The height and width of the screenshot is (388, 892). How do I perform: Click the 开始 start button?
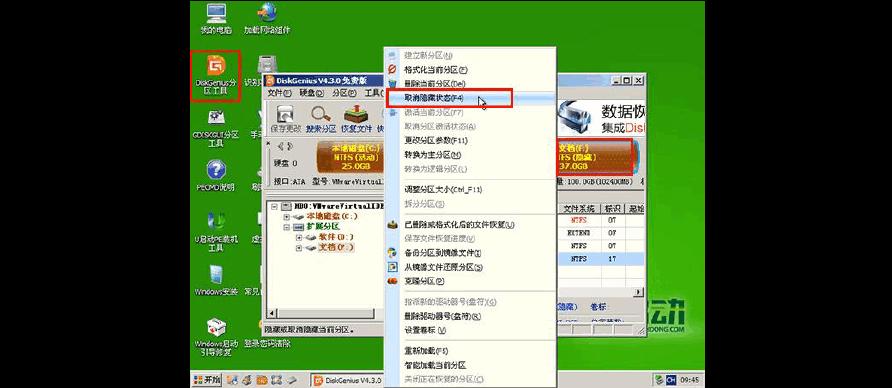[x=207, y=380]
